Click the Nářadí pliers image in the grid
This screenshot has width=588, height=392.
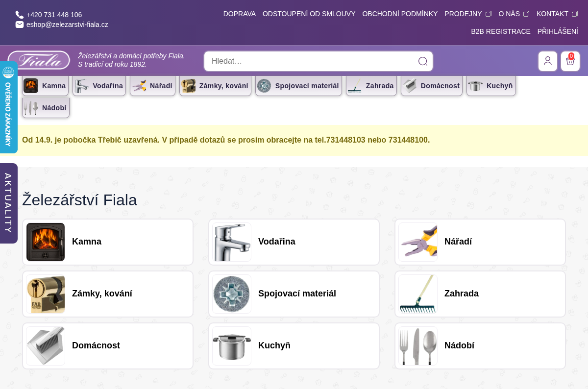pyautogui.click(x=418, y=242)
